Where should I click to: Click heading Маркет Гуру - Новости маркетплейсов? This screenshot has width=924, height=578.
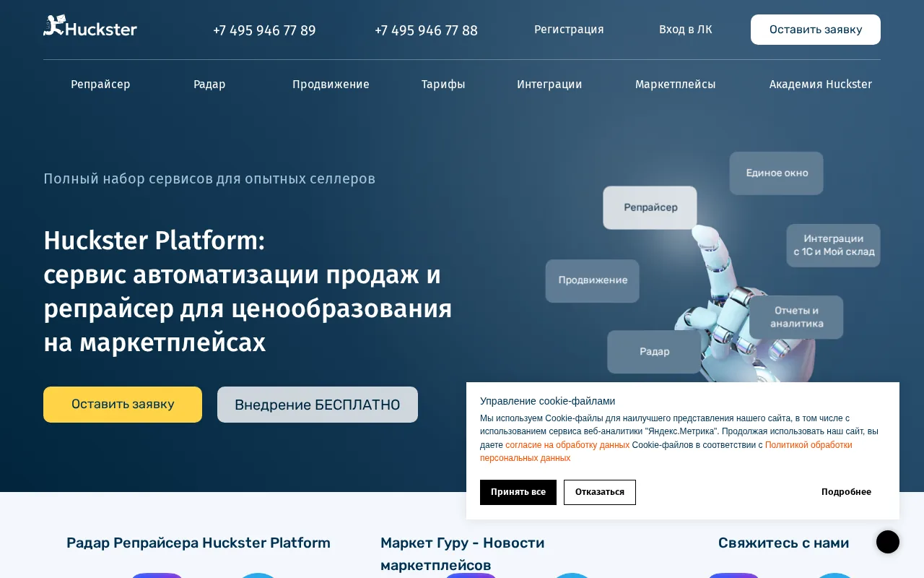pyautogui.click(x=463, y=553)
